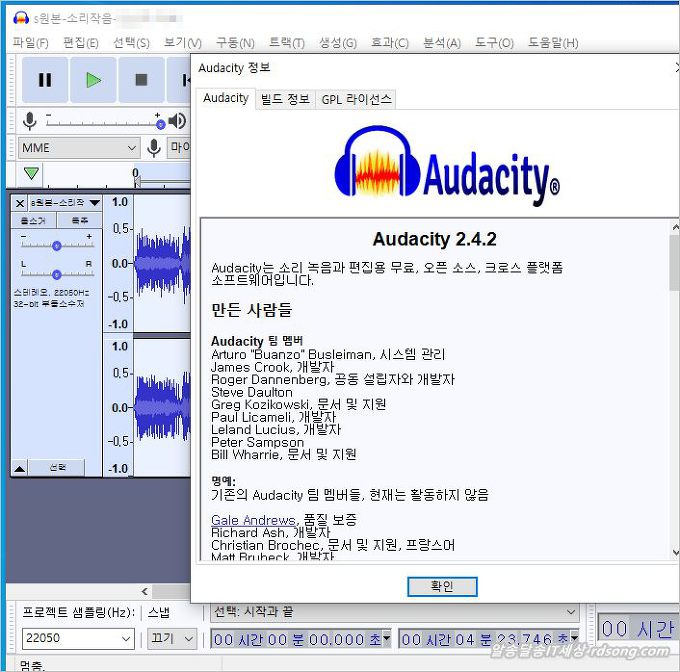Click the Audacity app icon in title bar

(x=21, y=18)
